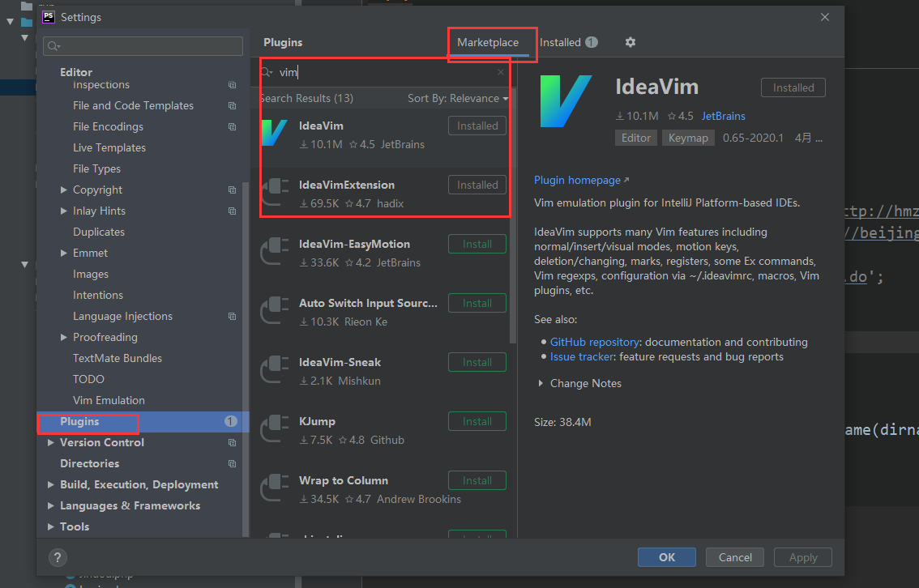Image resolution: width=919 pixels, height=588 pixels.
Task: Click project-level icon beside Inlay Hints
Action: (232, 211)
